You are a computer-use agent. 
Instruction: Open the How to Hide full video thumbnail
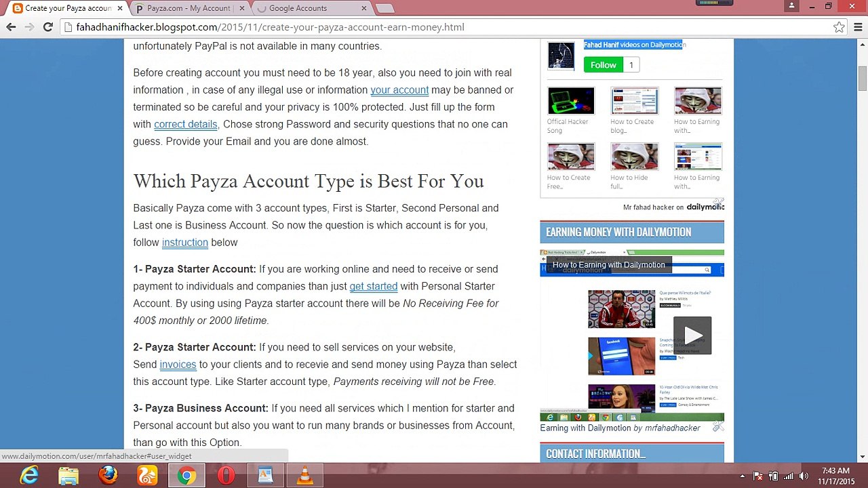[634, 157]
